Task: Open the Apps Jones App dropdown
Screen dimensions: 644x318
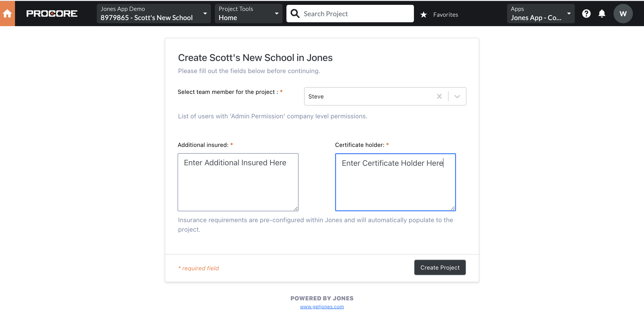Action: 540,14
